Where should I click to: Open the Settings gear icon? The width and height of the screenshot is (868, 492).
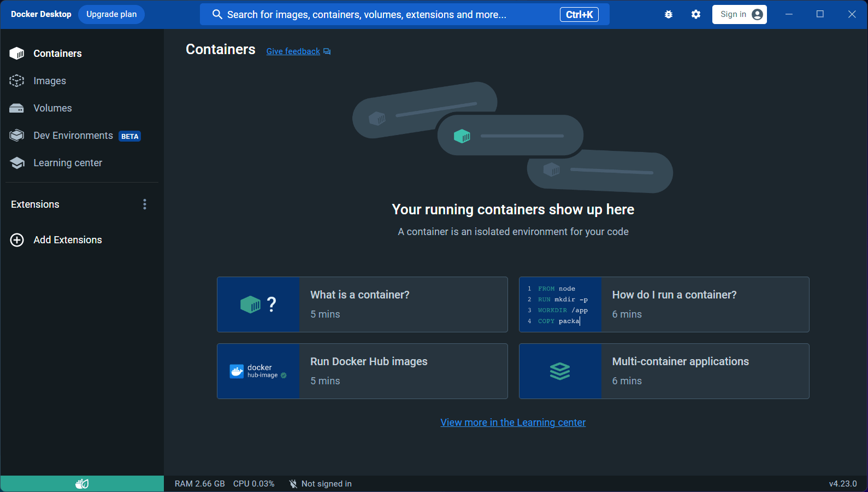pyautogui.click(x=696, y=15)
